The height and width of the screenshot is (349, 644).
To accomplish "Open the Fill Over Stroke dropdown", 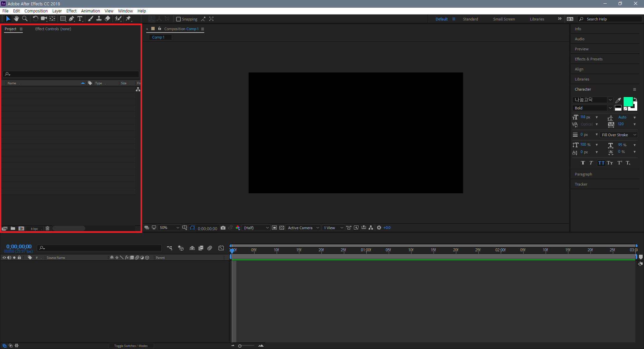I will (619, 135).
